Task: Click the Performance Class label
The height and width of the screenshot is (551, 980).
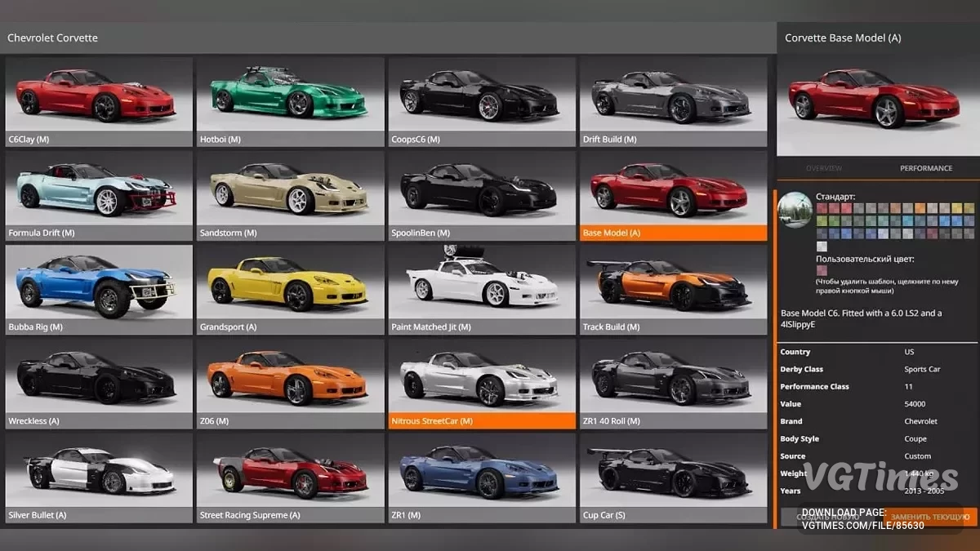Action: (x=814, y=387)
